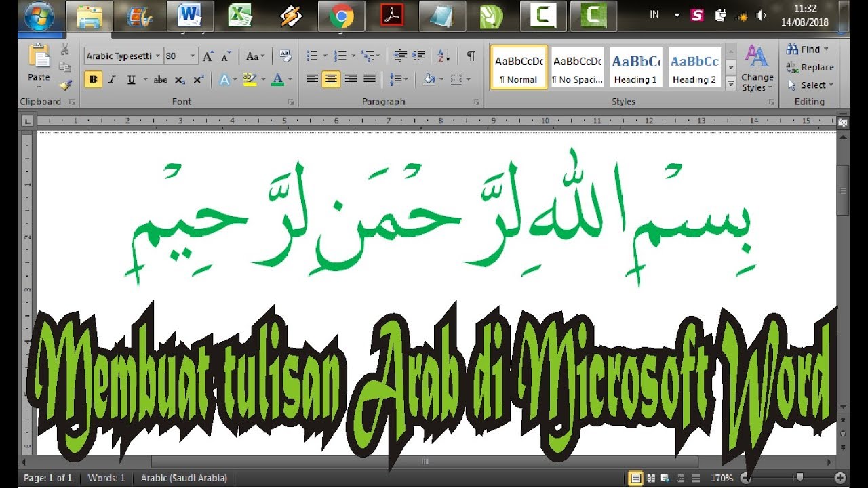Align text to the right
The height and width of the screenshot is (488, 868).
pyautogui.click(x=351, y=79)
